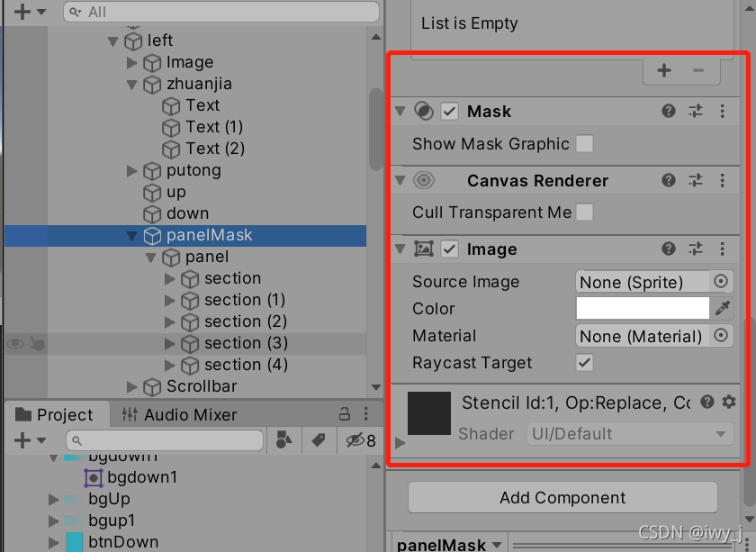Click the eye icon at bottom of Hierarchy

pyautogui.click(x=13, y=344)
